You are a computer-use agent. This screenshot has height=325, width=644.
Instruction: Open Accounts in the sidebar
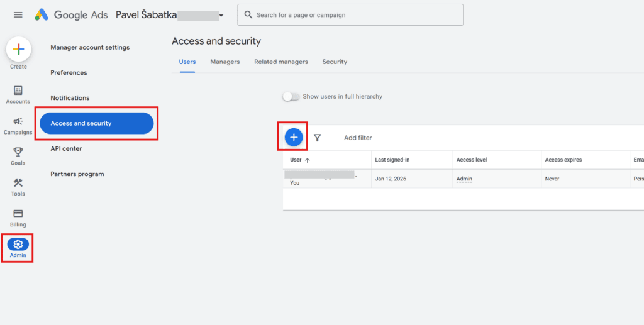click(18, 91)
